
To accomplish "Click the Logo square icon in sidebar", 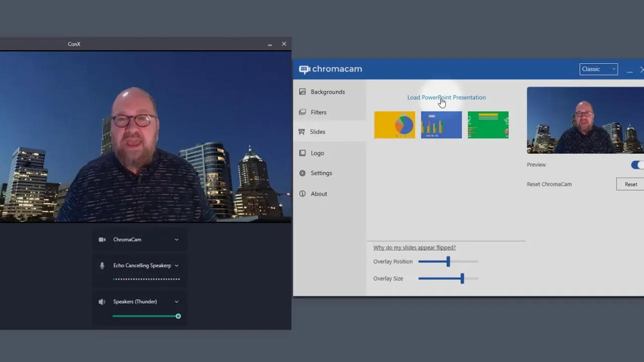I will (x=302, y=153).
